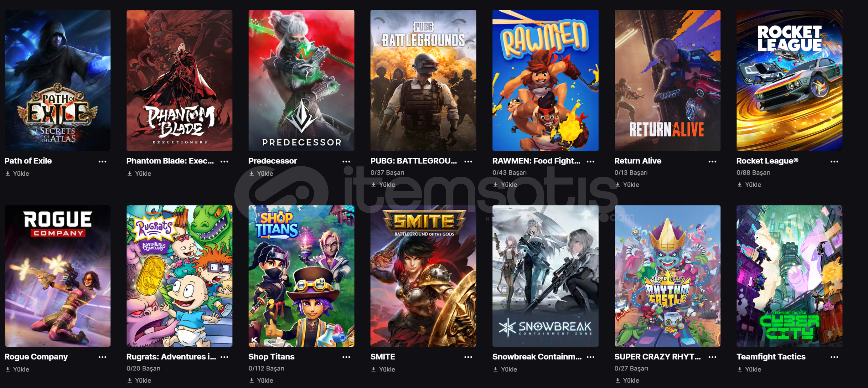Open three-dot menu for SMITE
Viewport: 868px width, 388px height.
(x=468, y=357)
